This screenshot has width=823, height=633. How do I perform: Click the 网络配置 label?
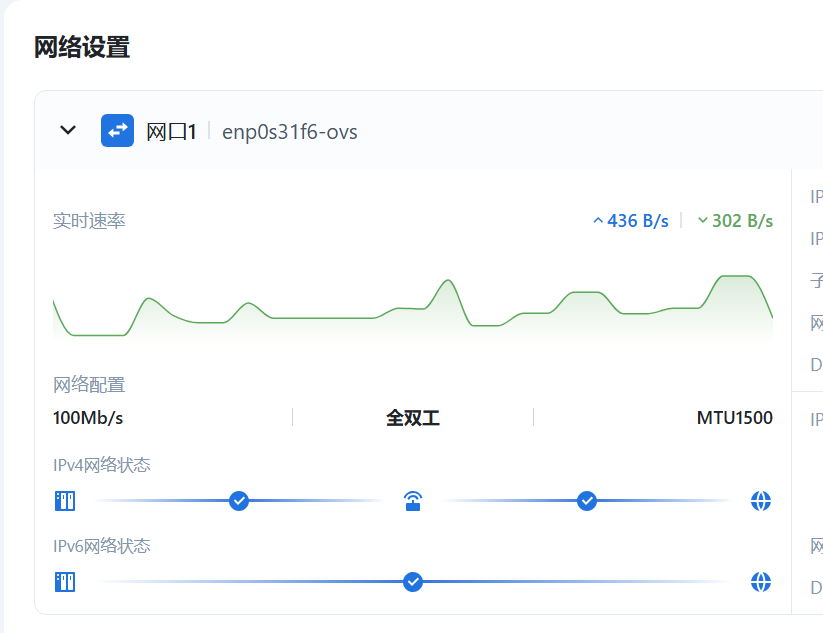point(89,385)
